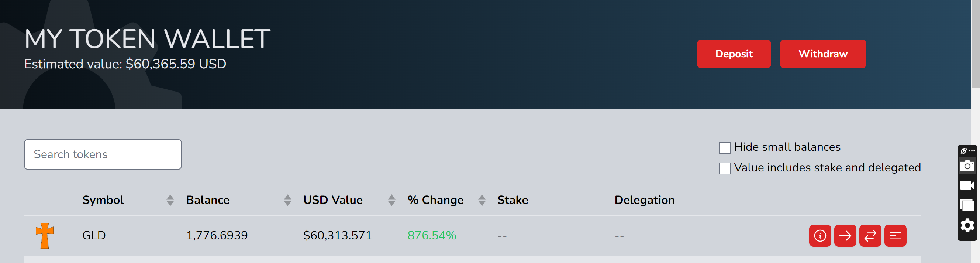Viewport: 980px width, 263px height.
Task: Click the GLD swap arrows icon
Action: tap(870, 236)
